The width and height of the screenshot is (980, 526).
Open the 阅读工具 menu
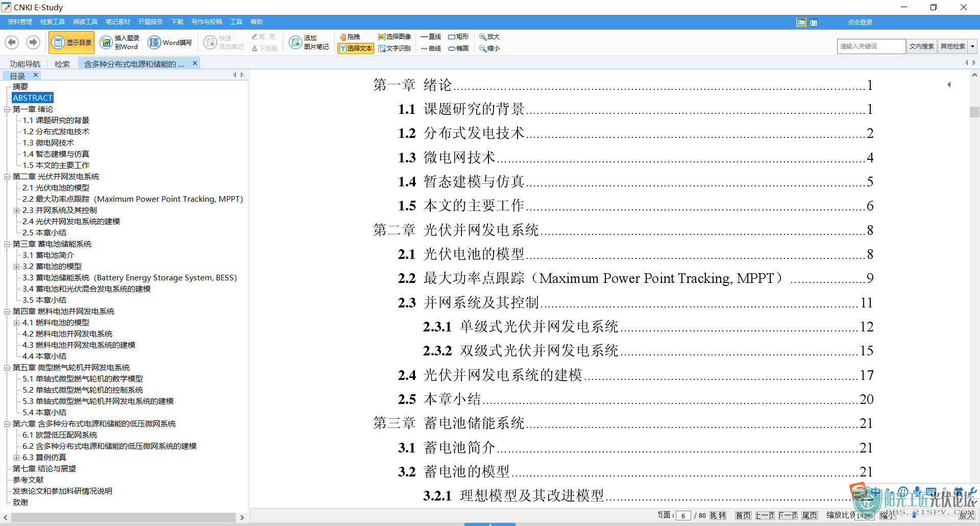coord(85,22)
